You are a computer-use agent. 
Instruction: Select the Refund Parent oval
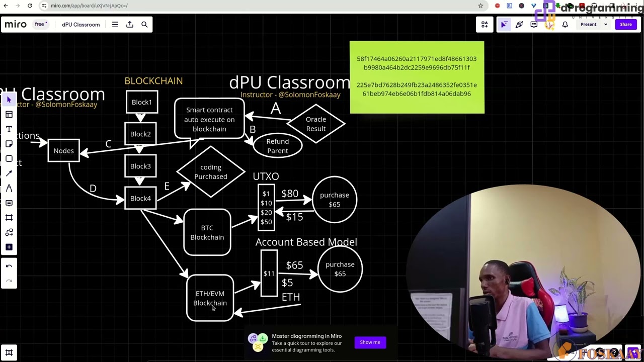click(x=278, y=146)
